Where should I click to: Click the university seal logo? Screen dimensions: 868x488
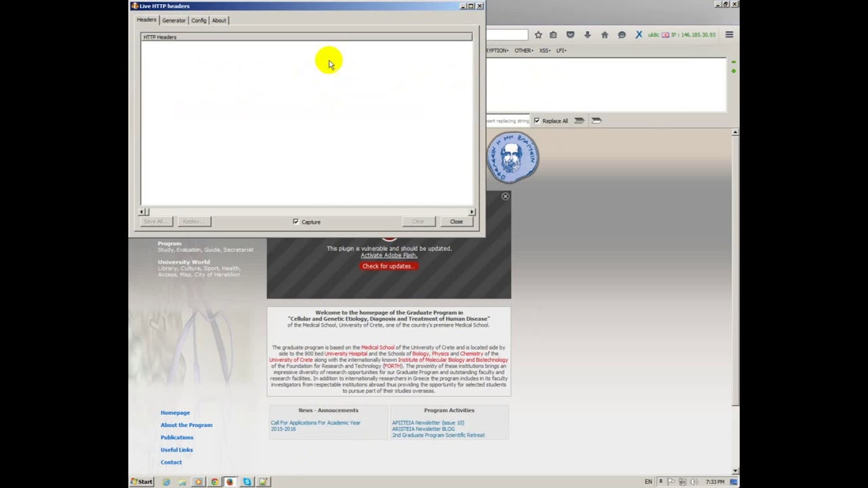(x=513, y=157)
